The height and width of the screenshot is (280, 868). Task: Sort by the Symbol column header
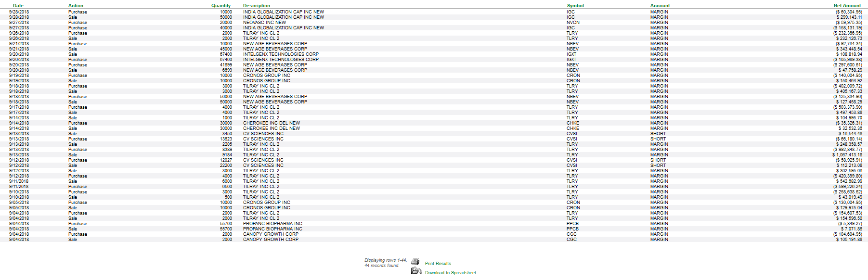(x=575, y=6)
